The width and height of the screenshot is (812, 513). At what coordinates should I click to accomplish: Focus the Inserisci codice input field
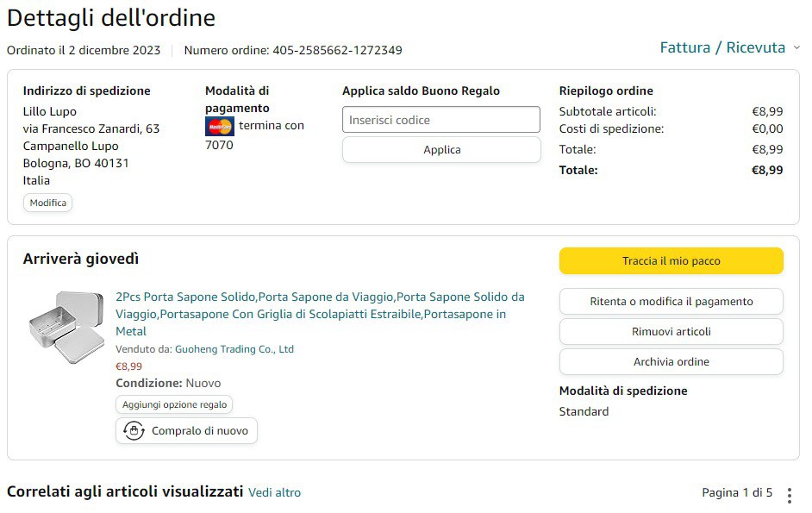440,120
